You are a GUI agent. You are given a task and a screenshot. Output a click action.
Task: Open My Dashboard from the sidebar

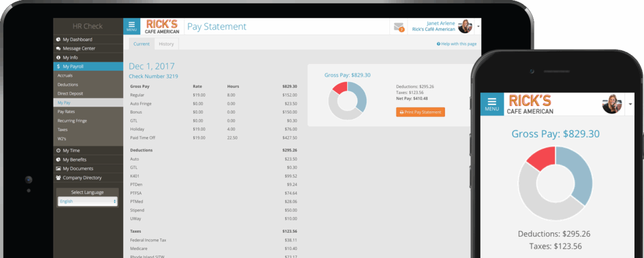tap(77, 40)
